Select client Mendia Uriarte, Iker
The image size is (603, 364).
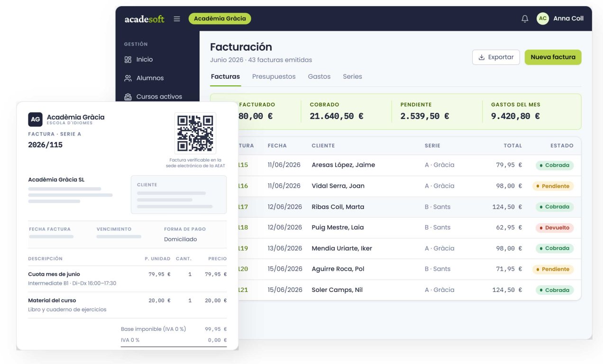(342, 248)
